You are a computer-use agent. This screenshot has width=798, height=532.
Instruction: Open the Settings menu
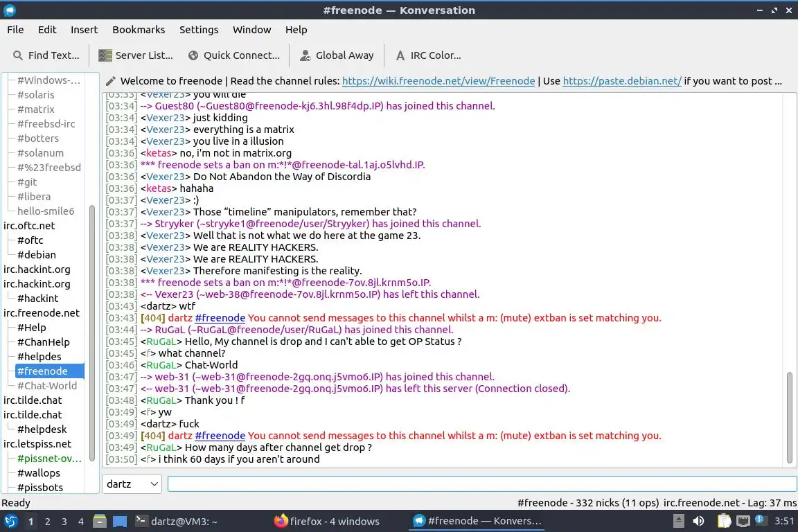tap(199, 30)
